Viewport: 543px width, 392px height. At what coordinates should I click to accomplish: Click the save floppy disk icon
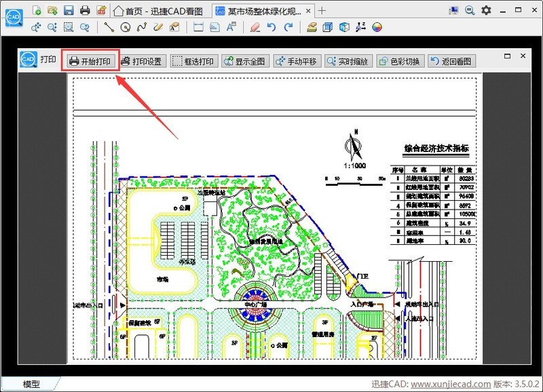pyautogui.click(x=69, y=10)
